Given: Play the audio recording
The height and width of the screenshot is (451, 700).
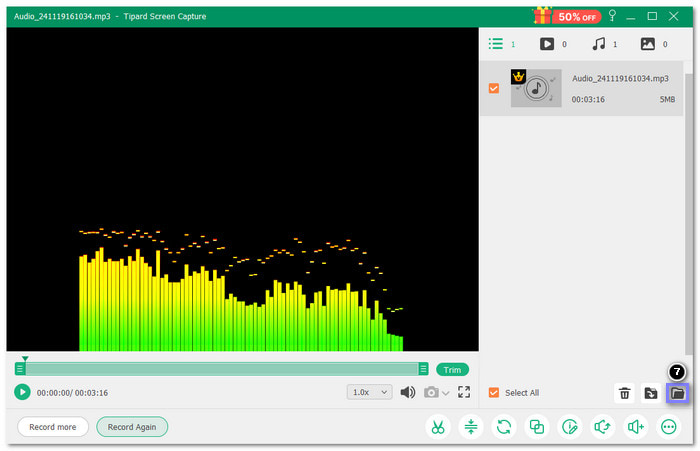Looking at the screenshot, I should 22,392.
